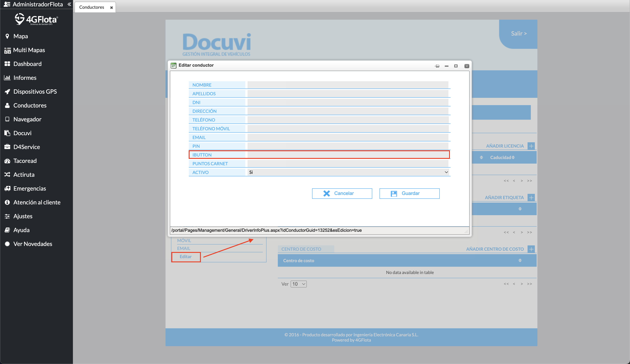Click the D4Service briefcase icon
The height and width of the screenshot is (364, 630).
coord(7,147)
